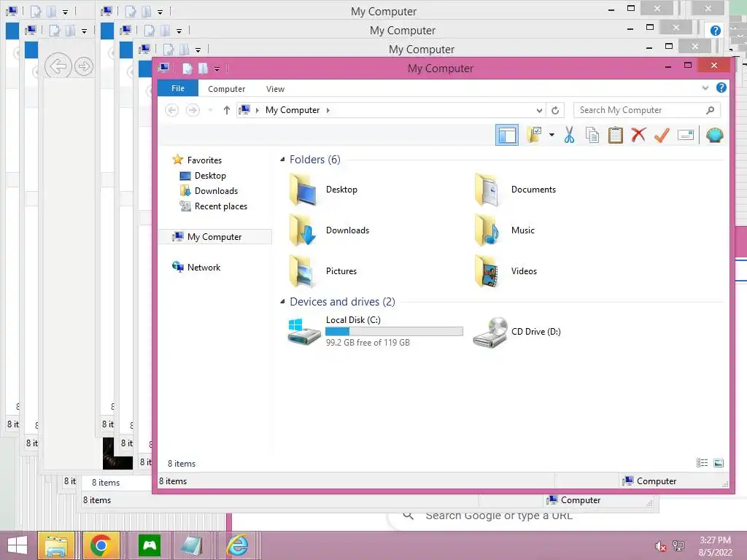The height and width of the screenshot is (560, 747).
Task: Toggle the navigation pane toolbar button
Action: click(507, 135)
